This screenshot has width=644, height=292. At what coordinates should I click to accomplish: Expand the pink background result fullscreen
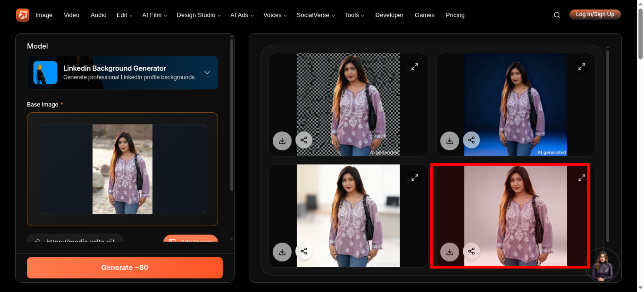[x=582, y=178]
